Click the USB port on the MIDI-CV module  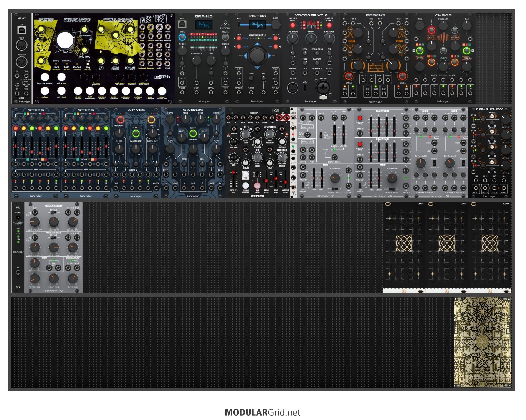click(21, 30)
